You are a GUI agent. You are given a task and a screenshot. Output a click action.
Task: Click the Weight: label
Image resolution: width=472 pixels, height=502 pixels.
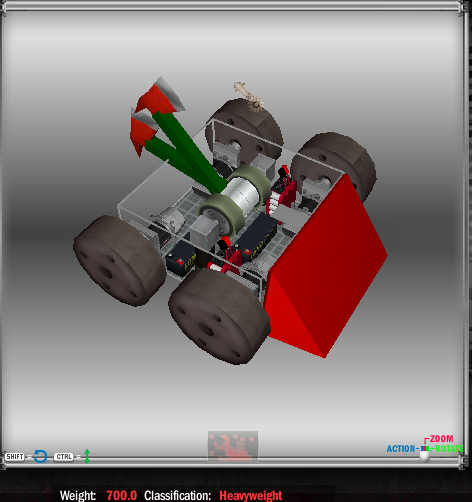point(78,495)
